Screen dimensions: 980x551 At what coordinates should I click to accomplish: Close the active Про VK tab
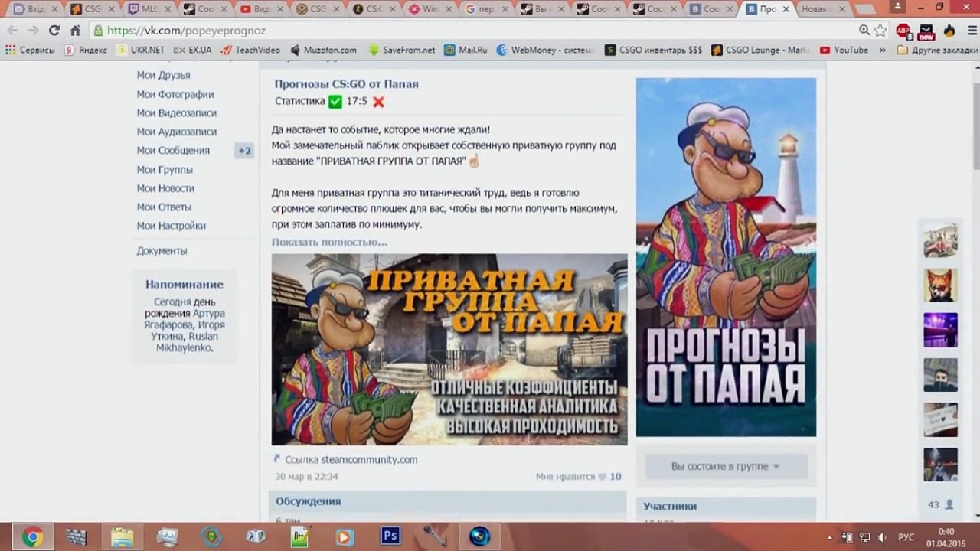pos(786,9)
